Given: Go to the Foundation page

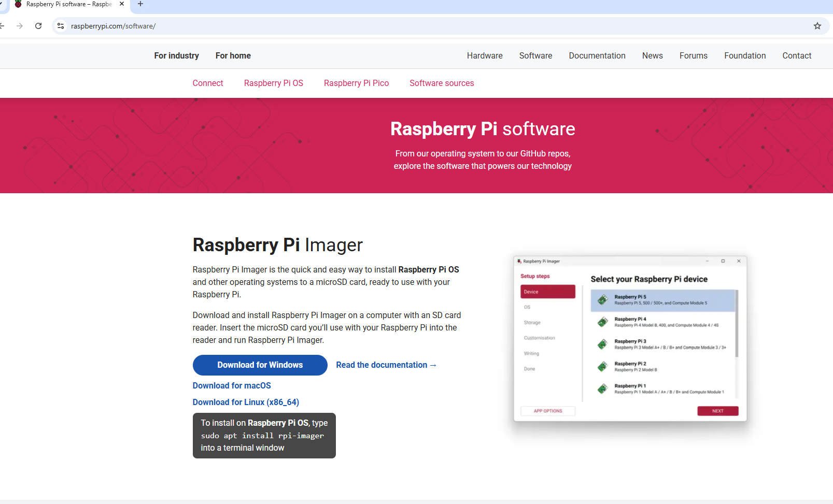Looking at the screenshot, I should (x=745, y=55).
